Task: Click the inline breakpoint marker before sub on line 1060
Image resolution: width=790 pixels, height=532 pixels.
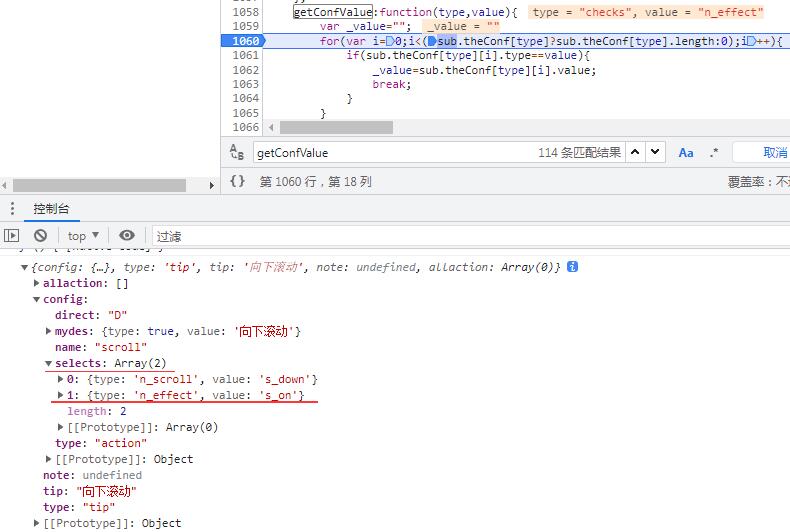Action: tap(432, 41)
